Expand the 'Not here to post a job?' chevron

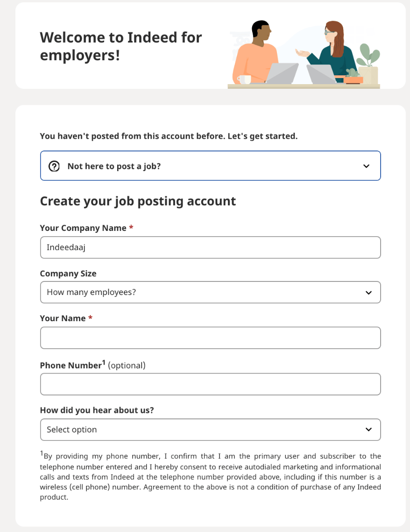click(x=366, y=166)
